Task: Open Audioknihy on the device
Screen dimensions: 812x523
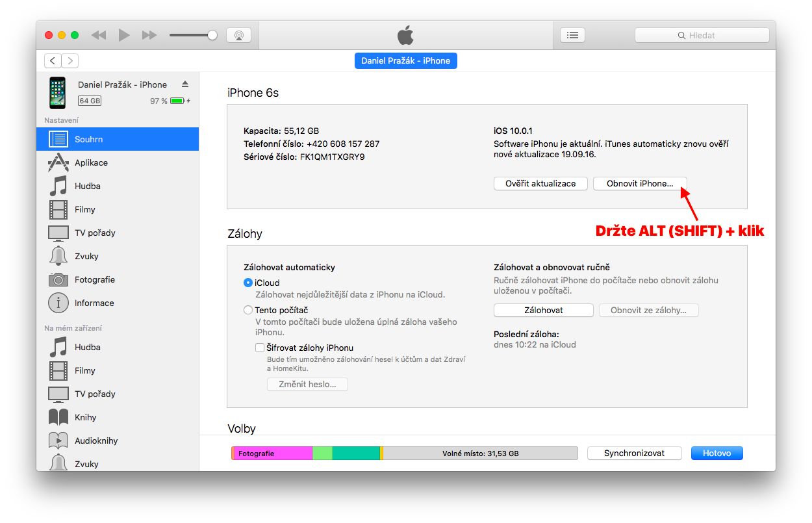Action: [118, 440]
